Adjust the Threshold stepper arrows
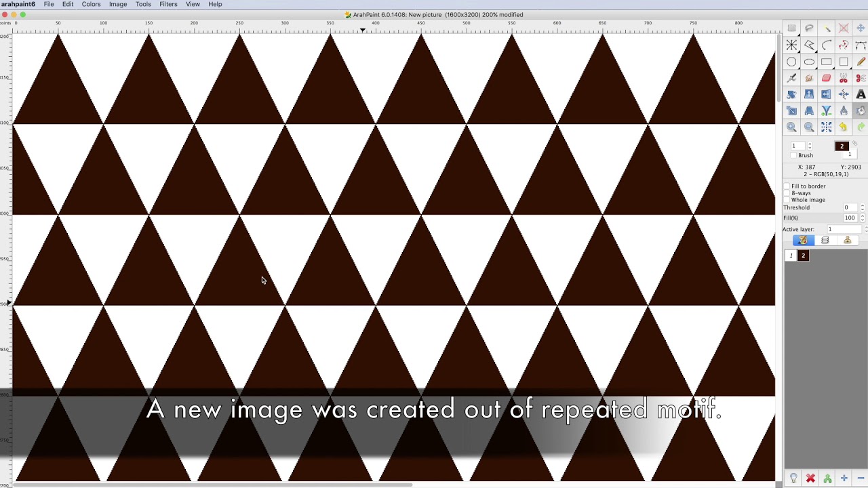Image resolution: width=868 pixels, height=488 pixels. 863,207
